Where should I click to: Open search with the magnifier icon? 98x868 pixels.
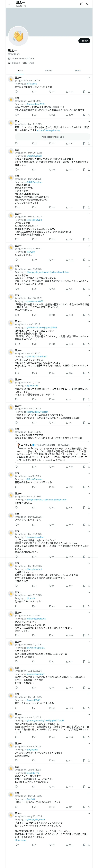88,4
